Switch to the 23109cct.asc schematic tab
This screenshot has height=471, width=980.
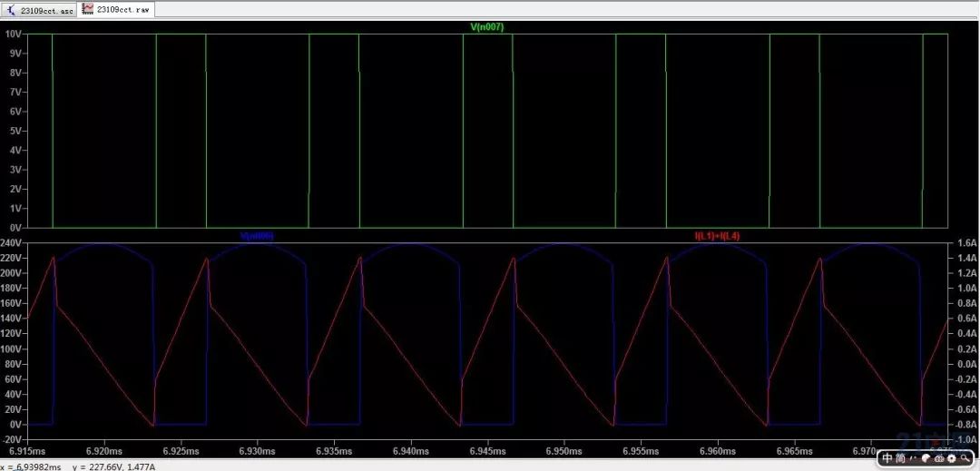click(x=40, y=11)
